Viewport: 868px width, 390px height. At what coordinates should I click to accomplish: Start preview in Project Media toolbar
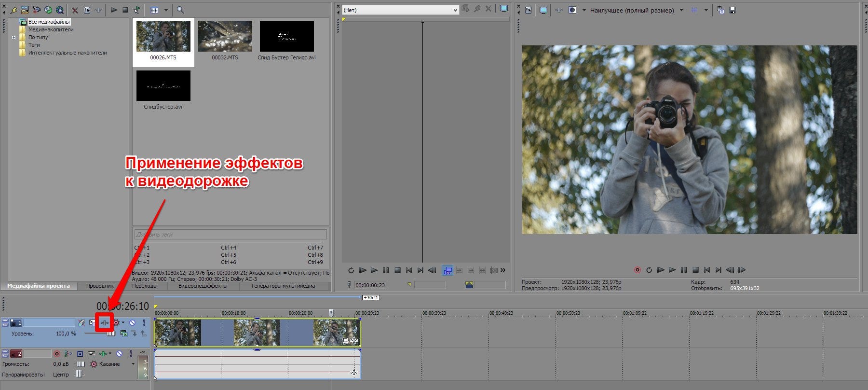point(114,10)
